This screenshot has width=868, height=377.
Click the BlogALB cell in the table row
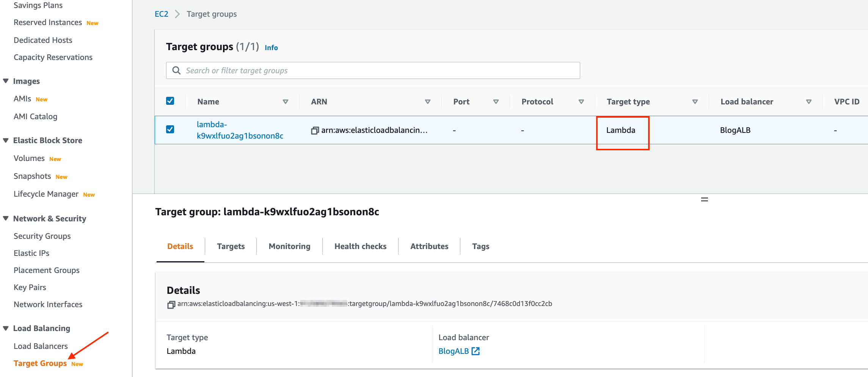tap(735, 130)
